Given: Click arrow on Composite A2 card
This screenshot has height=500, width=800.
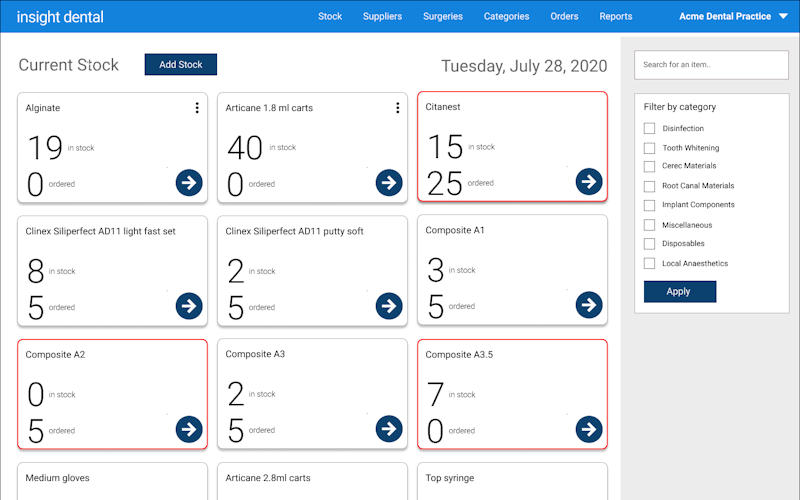Looking at the screenshot, I should [189, 429].
